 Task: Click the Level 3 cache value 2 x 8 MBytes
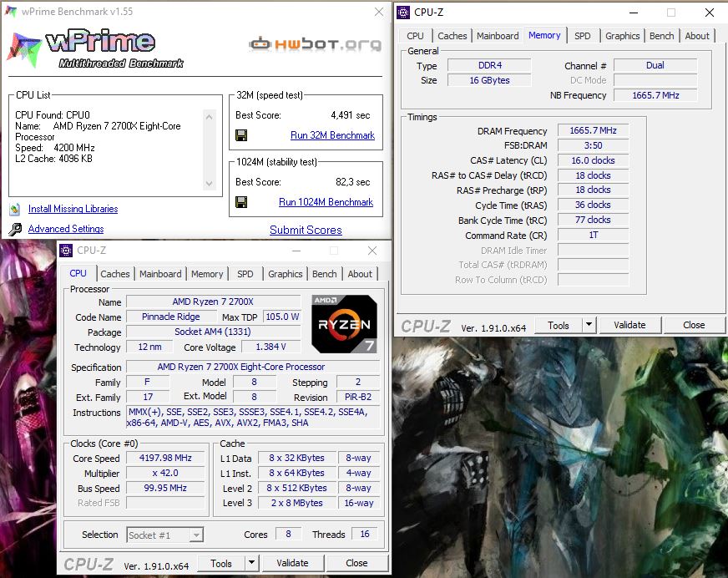pyautogui.click(x=297, y=503)
